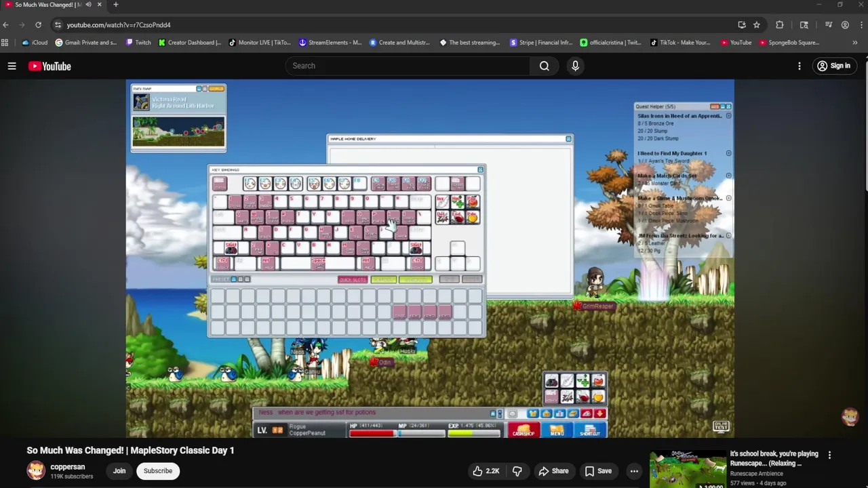Open Chrome extensions puzzle icon

point(779,25)
